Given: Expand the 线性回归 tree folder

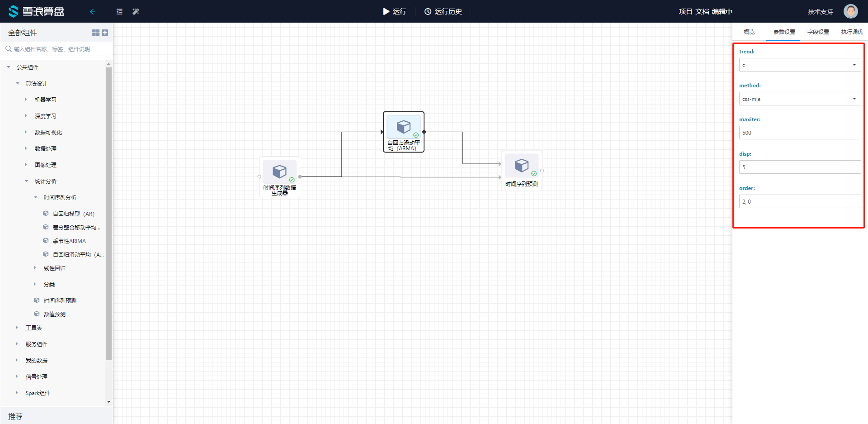Looking at the screenshot, I should (35, 268).
